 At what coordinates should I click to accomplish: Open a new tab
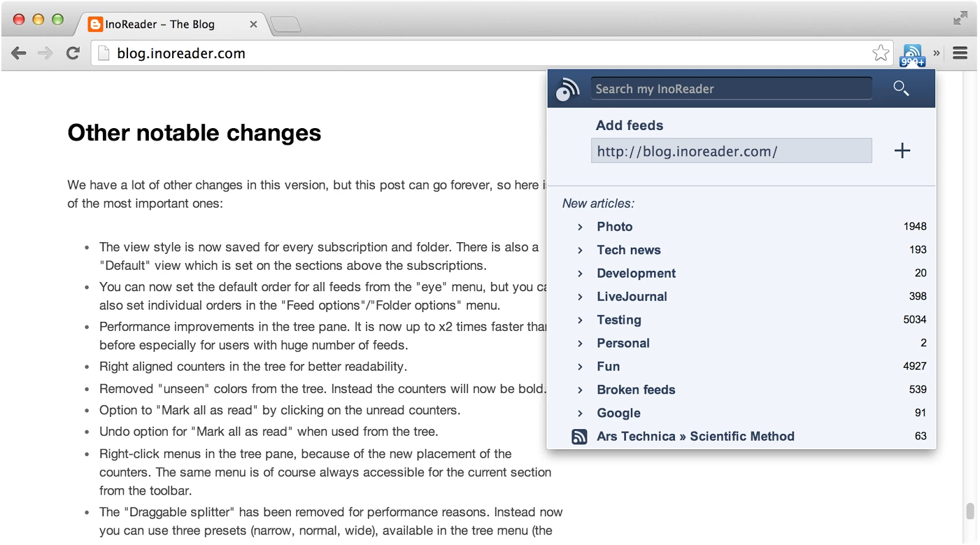point(285,25)
